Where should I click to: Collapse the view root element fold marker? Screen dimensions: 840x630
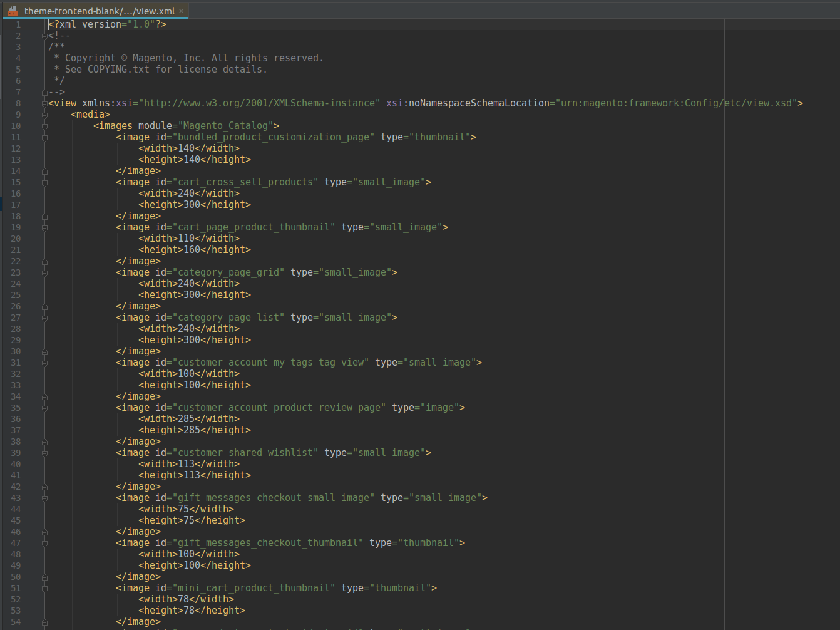[44, 103]
